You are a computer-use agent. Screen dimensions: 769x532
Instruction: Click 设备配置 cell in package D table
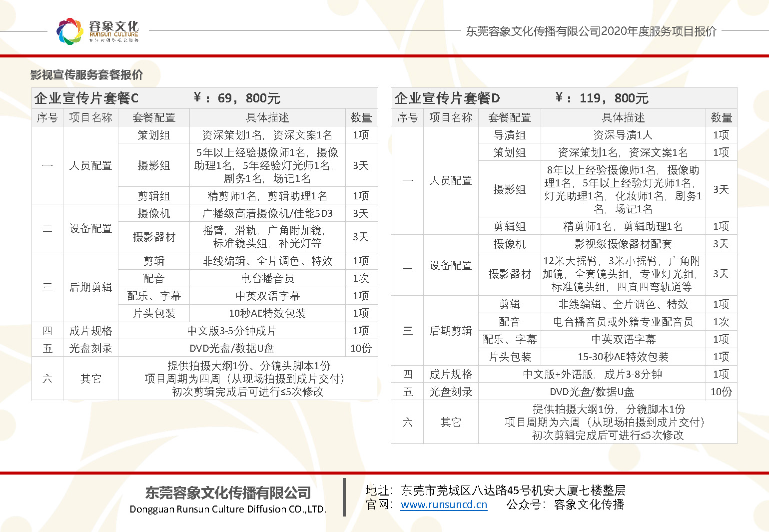451,265
